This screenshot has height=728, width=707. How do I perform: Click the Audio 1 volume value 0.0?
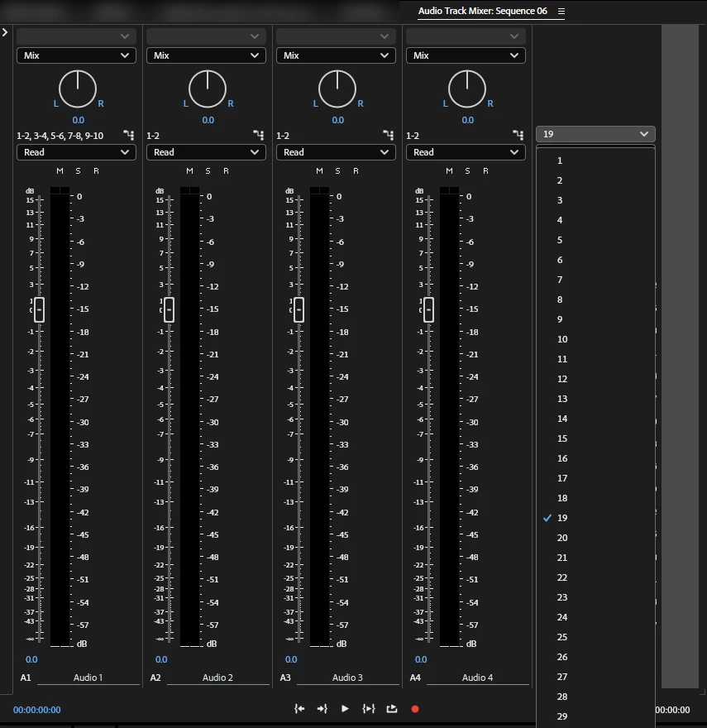(x=31, y=659)
